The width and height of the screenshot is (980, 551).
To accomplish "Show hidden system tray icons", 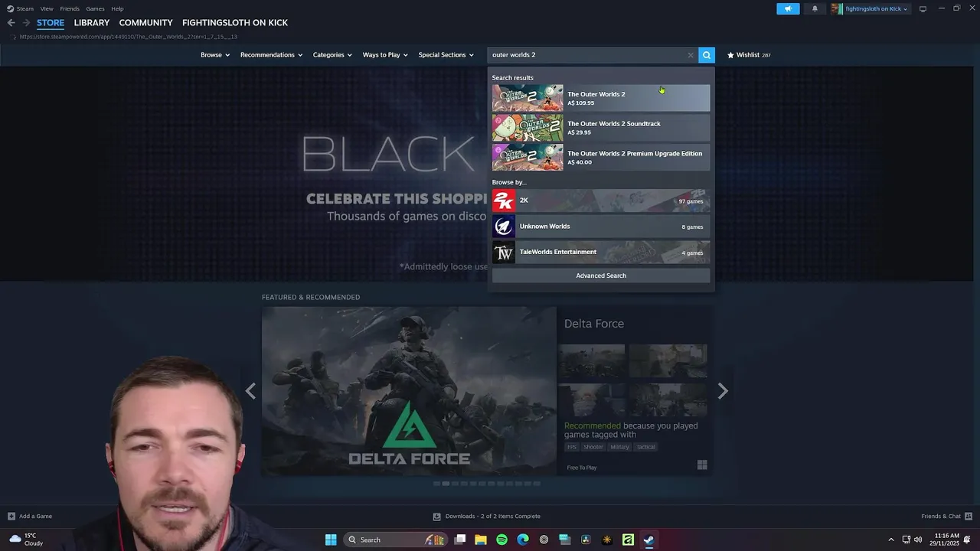I will click(890, 540).
